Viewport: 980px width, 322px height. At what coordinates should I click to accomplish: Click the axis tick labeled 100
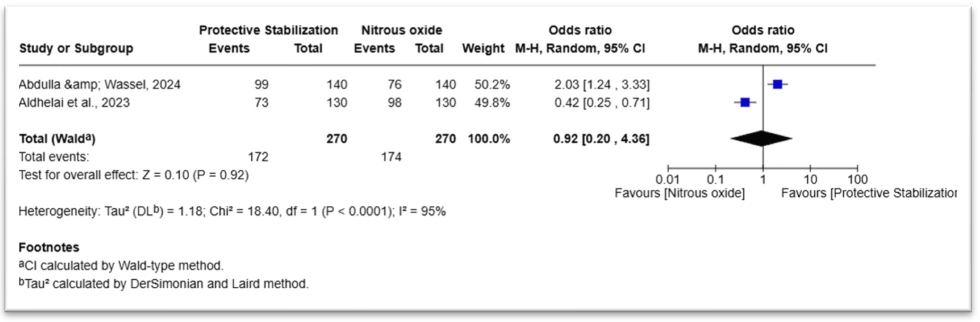click(x=858, y=179)
